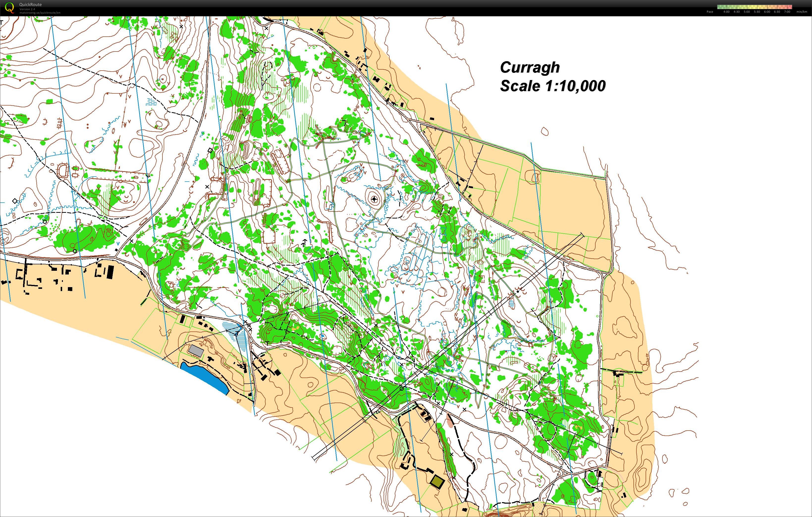812x517 pixels.
Task: Click the trig point hilltop symbol
Action: tap(374, 199)
